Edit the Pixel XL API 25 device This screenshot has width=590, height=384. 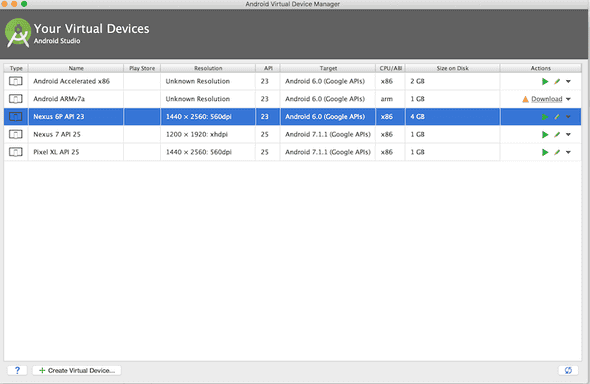(557, 152)
